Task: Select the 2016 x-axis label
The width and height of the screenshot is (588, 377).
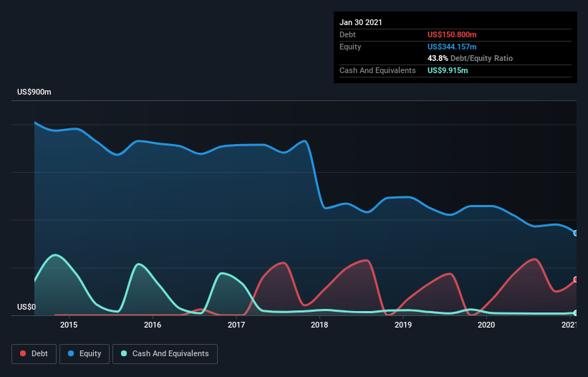Action: coord(153,325)
